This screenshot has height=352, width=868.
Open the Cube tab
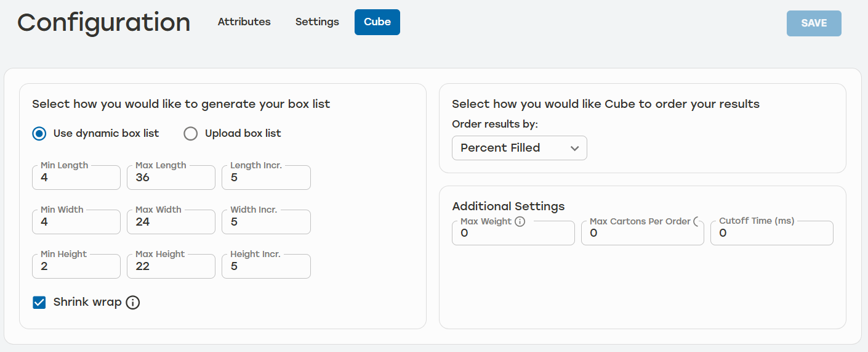[377, 22]
